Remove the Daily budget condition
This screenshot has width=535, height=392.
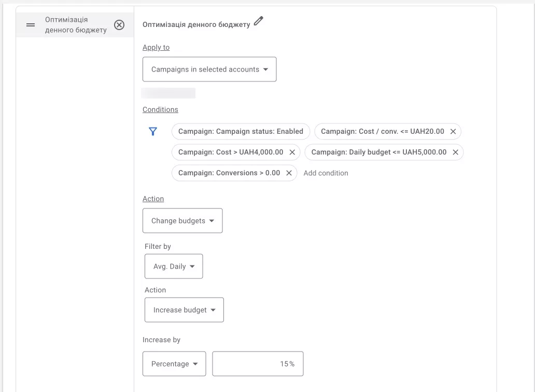click(x=456, y=152)
